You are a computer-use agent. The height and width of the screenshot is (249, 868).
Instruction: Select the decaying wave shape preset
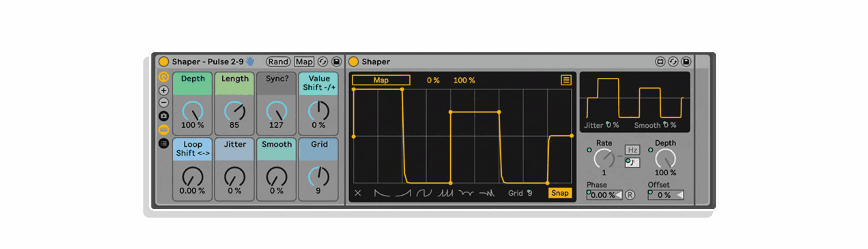[487, 193]
